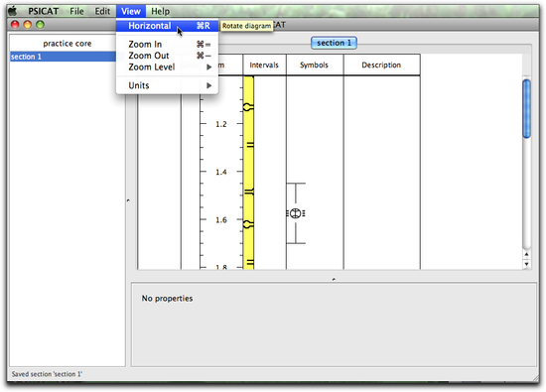Viewport: 546px width, 392px height.
Task: Click the scrollbar up arrow
Action: [x=526, y=254]
